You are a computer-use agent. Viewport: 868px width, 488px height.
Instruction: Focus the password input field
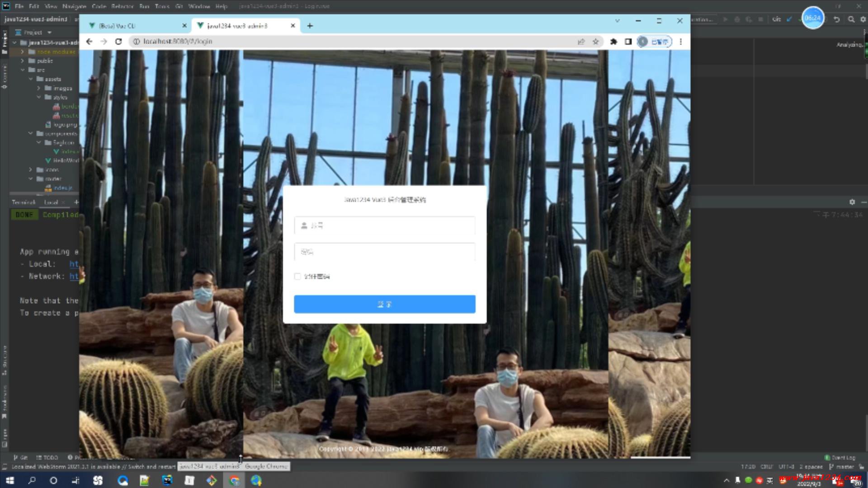click(385, 252)
